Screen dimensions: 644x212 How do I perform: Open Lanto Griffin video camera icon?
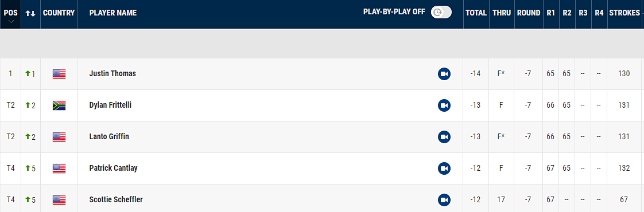click(x=444, y=137)
